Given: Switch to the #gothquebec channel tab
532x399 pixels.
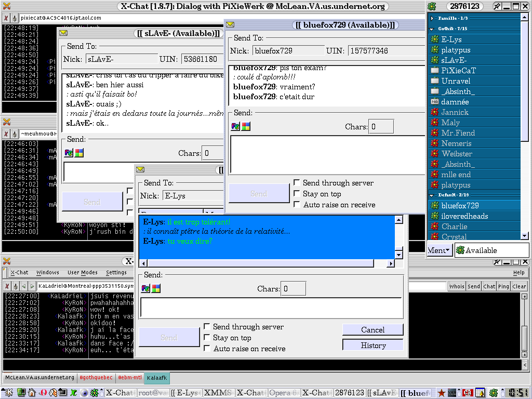Looking at the screenshot, I should click(96, 377).
